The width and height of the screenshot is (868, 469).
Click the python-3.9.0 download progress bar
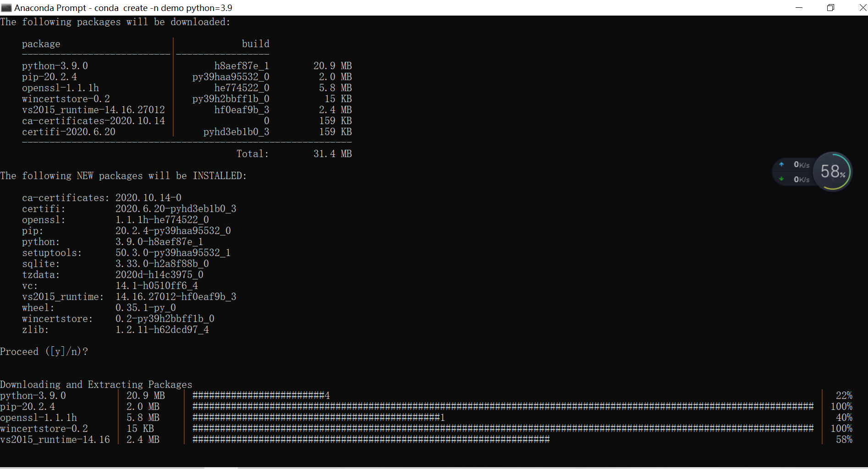pos(261,396)
